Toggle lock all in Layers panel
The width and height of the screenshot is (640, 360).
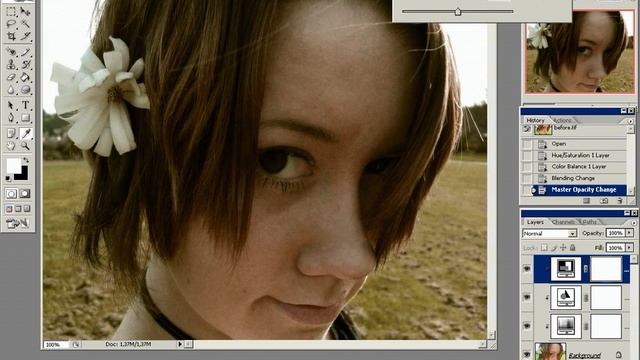tap(573, 247)
